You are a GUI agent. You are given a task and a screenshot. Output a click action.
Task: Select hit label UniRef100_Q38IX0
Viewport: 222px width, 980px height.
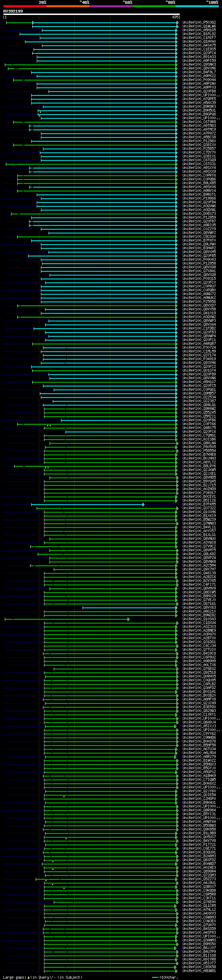pos(199,145)
